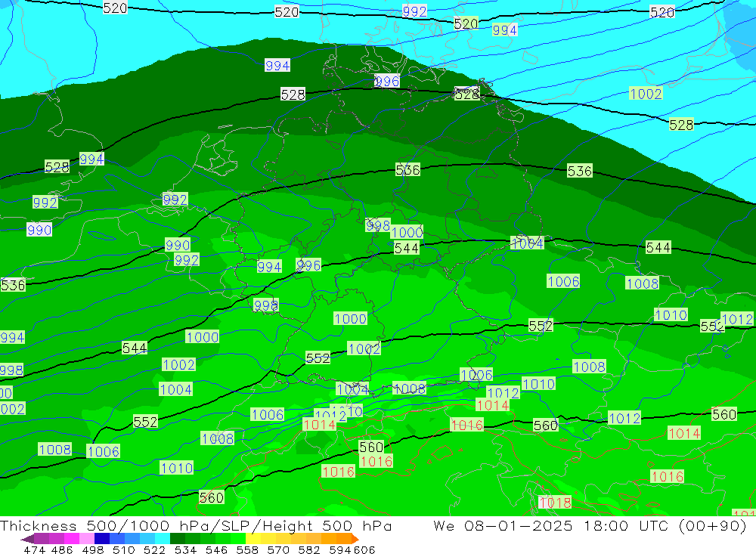The image size is (756, 554).
Task: Click the red 1018 isobar label
Action: click(555, 503)
